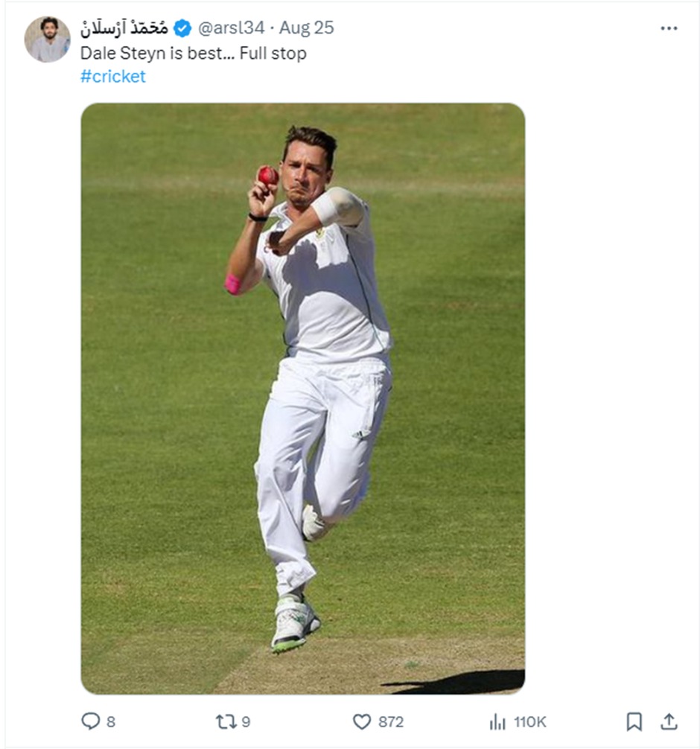The image size is (700, 749).
Task: Click the author's Arabic display name
Action: pos(124,28)
